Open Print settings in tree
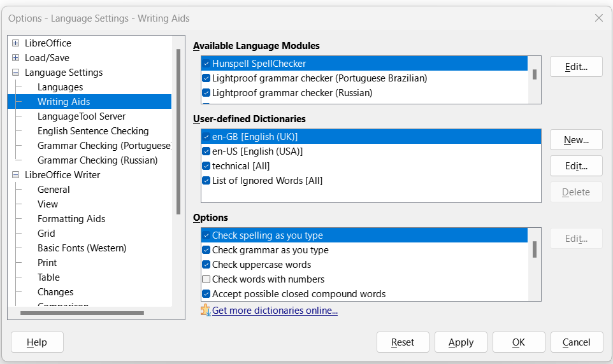Image resolution: width=613 pixels, height=364 pixels. coord(47,263)
